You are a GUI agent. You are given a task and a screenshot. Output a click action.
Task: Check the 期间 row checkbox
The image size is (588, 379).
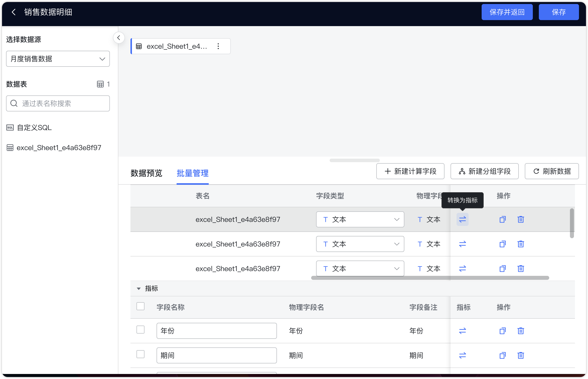pyautogui.click(x=140, y=354)
